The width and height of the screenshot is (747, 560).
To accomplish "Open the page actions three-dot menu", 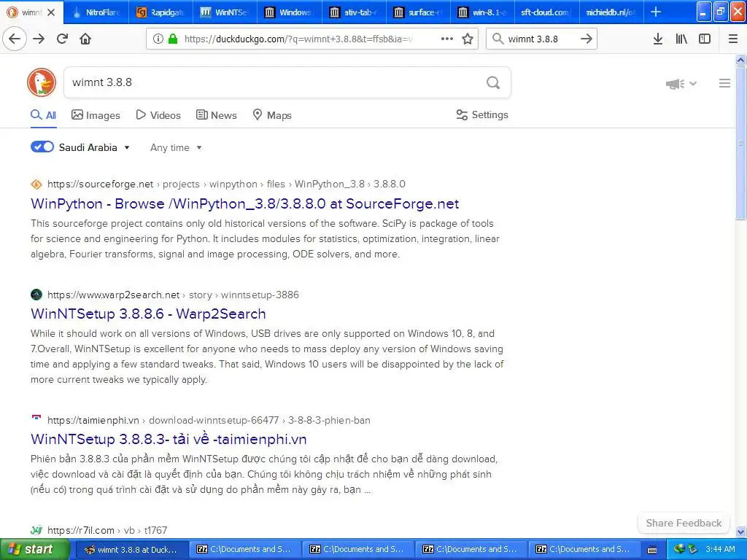I will click(x=447, y=39).
